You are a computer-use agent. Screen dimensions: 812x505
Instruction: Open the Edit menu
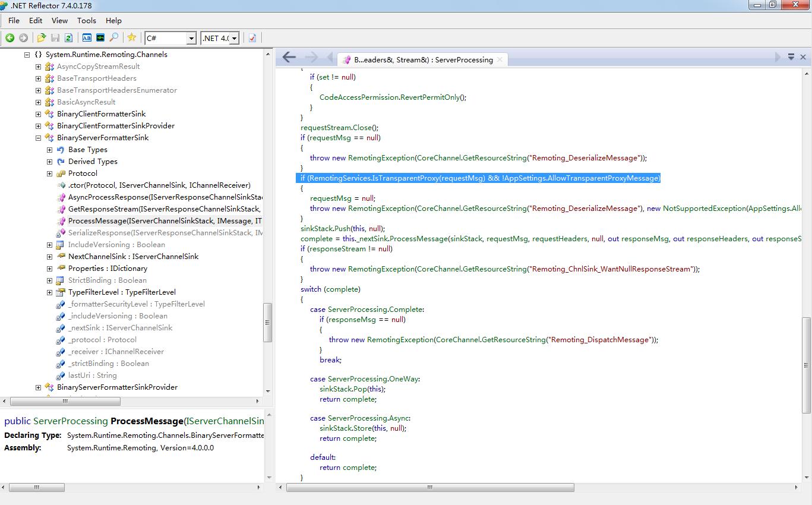tap(36, 20)
